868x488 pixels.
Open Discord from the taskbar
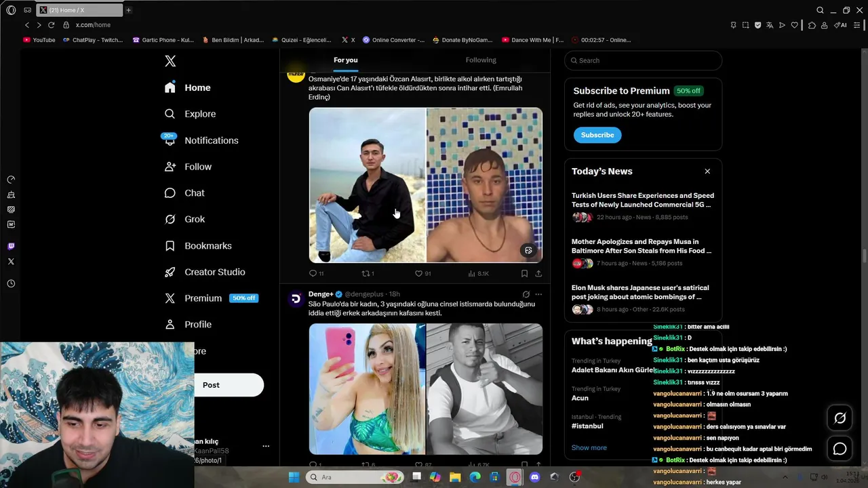coord(534,477)
